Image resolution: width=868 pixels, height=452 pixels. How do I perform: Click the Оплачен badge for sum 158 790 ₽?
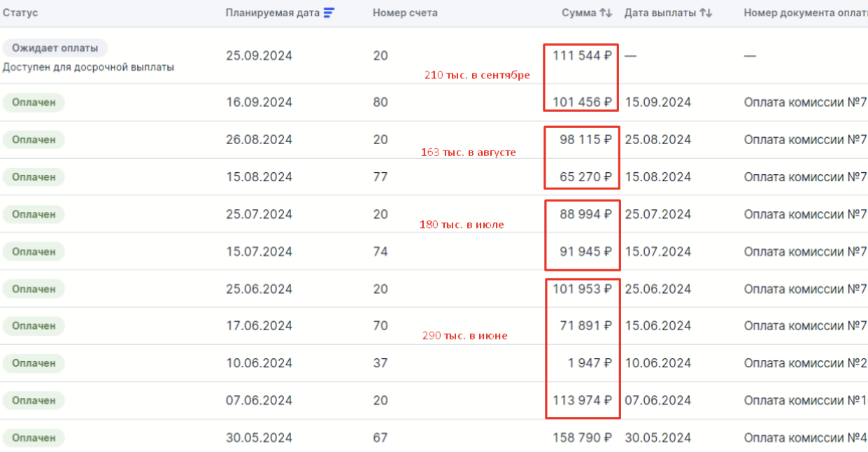[x=34, y=437]
